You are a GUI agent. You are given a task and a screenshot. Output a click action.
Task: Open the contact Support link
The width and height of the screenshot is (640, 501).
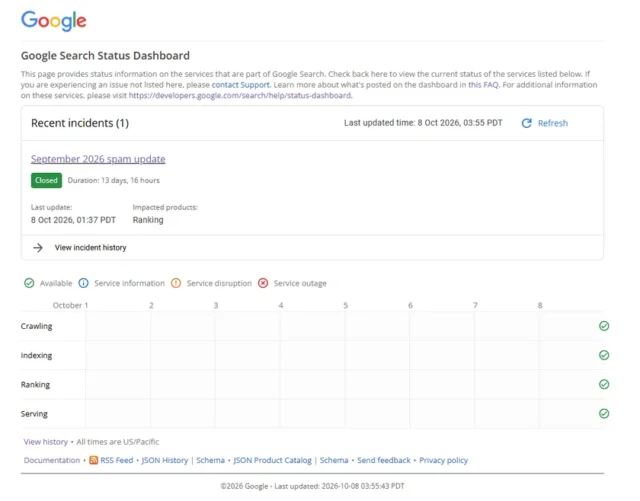point(240,85)
